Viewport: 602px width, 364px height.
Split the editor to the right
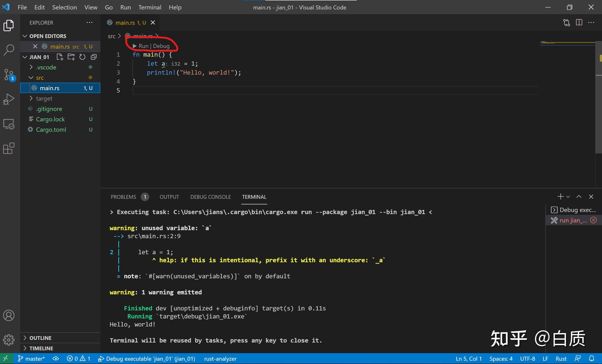[579, 22]
